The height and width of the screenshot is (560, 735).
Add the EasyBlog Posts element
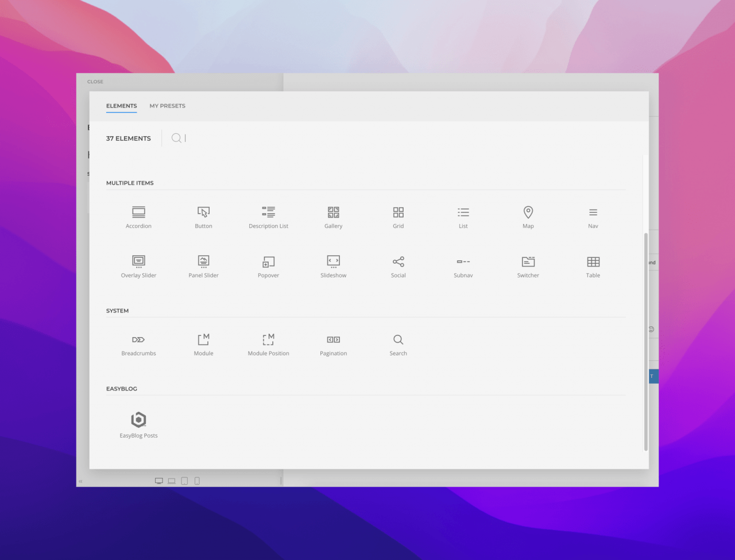point(138,425)
